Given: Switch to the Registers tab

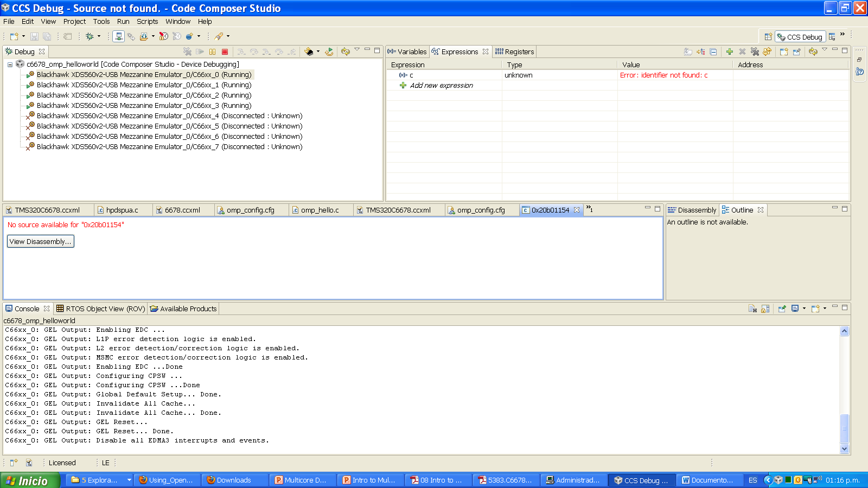Looking at the screenshot, I should point(514,52).
